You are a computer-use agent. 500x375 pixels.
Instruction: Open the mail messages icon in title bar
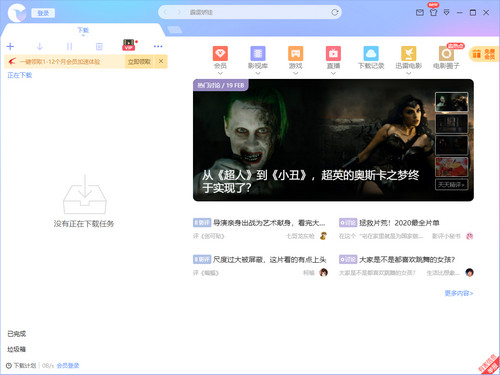[x=420, y=13]
